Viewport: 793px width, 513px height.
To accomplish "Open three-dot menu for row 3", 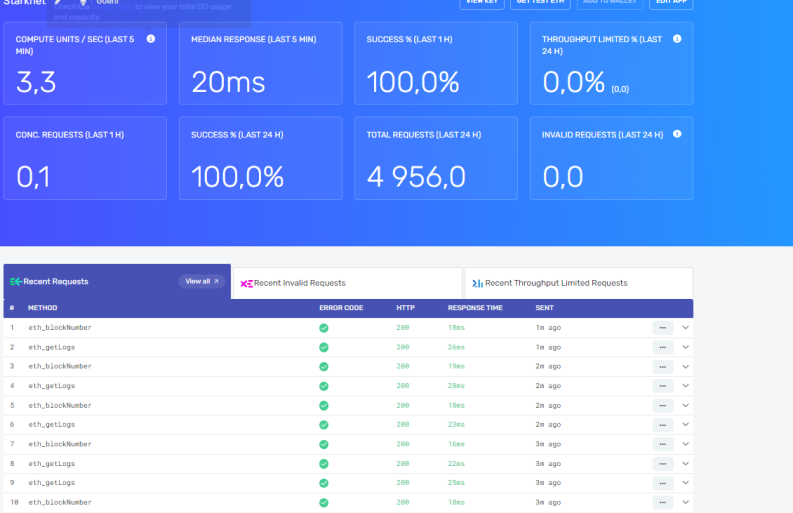I will pyautogui.click(x=663, y=367).
